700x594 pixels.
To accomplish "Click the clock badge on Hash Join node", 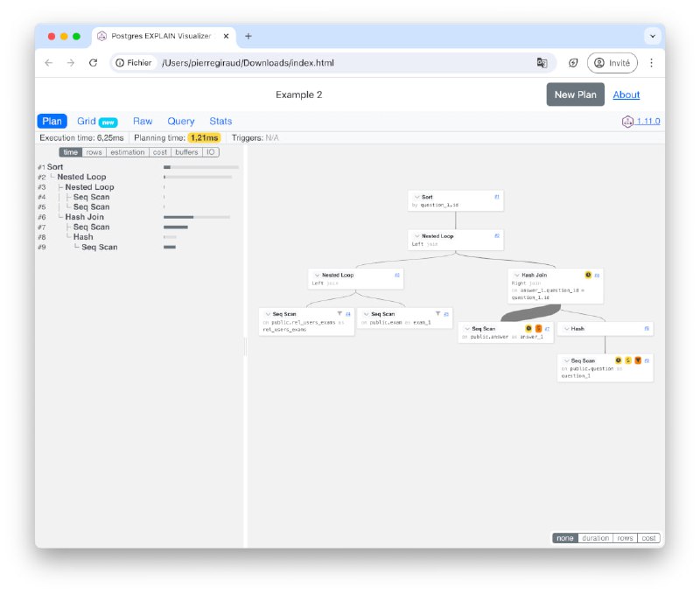I will coord(588,275).
